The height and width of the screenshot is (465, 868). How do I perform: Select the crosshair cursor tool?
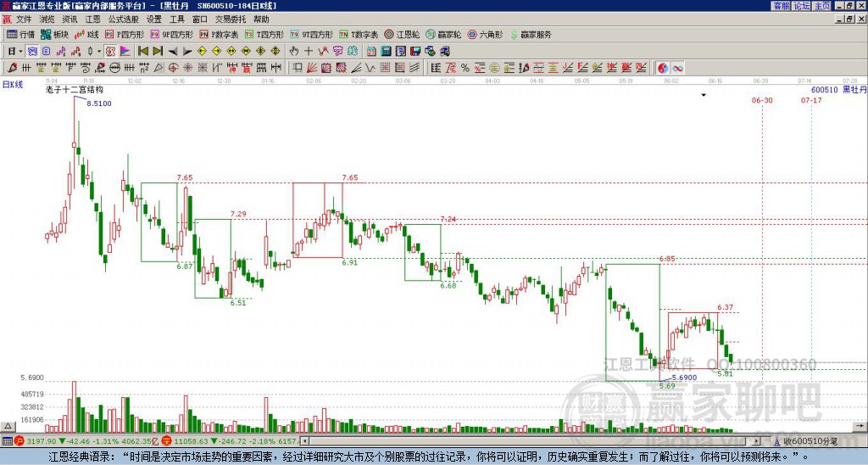pyautogui.click(x=309, y=52)
